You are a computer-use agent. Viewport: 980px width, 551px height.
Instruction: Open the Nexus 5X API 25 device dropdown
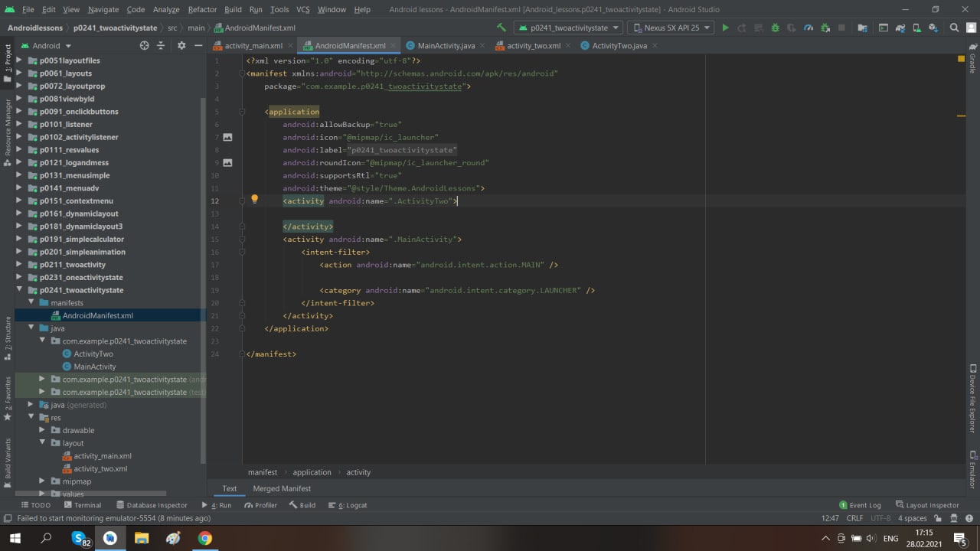pos(670,28)
